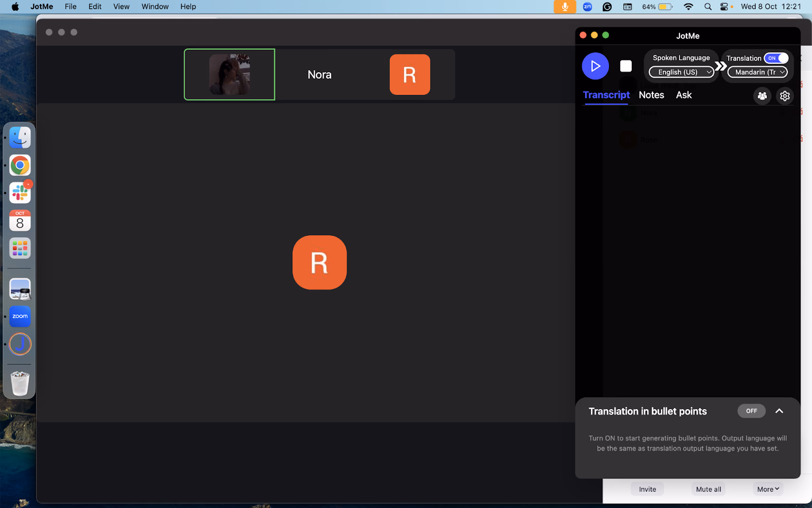The height and width of the screenshot is (508, 812).
Task: Click the orange microphone icon in menu bar
Action: coord(565,7)
